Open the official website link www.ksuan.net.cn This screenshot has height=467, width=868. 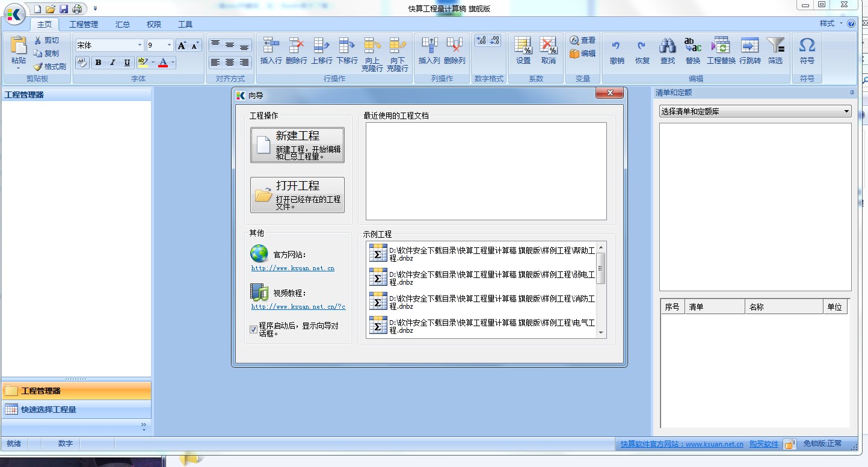click(x=293, y=268)
